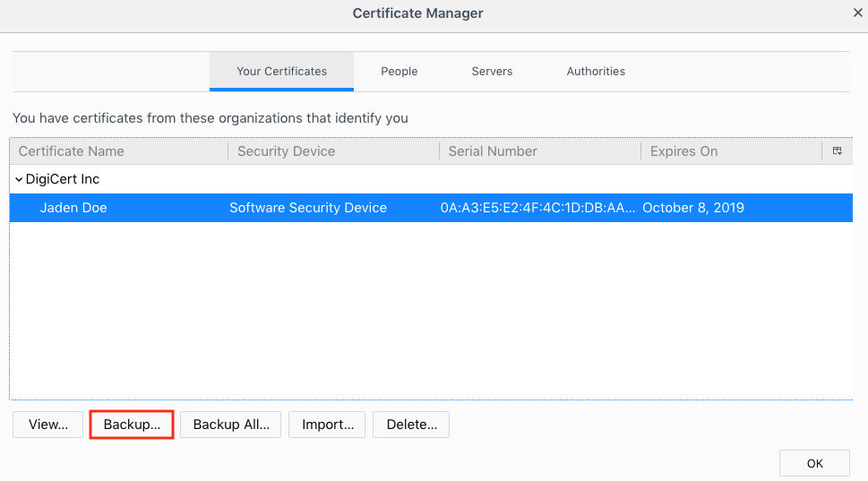Open the Import... certificate button

pos(327,425)
